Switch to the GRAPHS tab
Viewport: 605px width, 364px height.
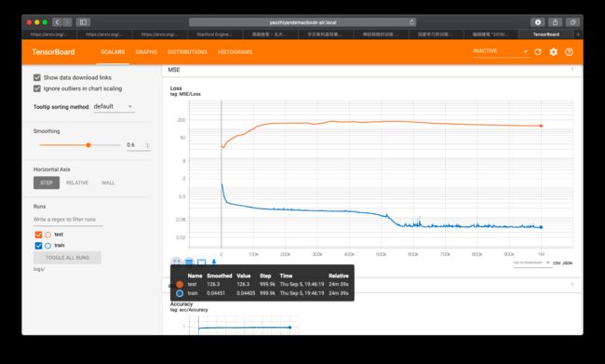tap(146, 52)
